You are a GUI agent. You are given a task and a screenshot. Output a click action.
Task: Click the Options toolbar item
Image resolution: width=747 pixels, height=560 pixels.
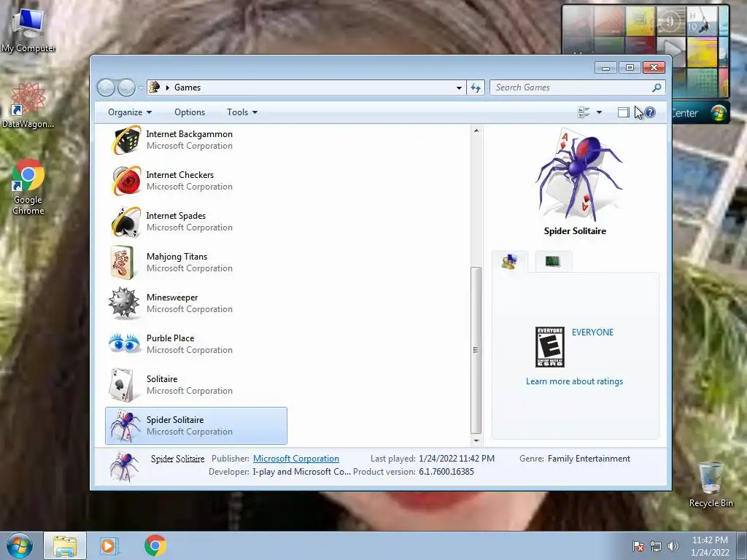point(190,112)
